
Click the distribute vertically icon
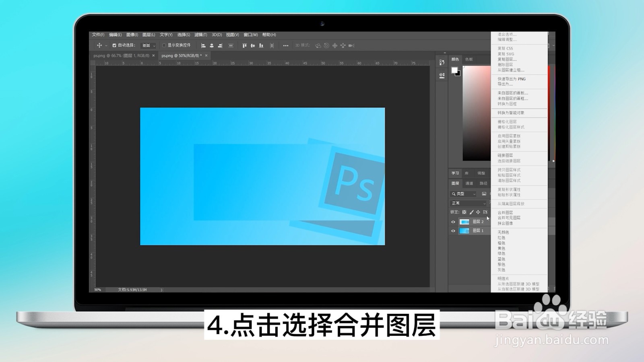(x=231, y=46)
